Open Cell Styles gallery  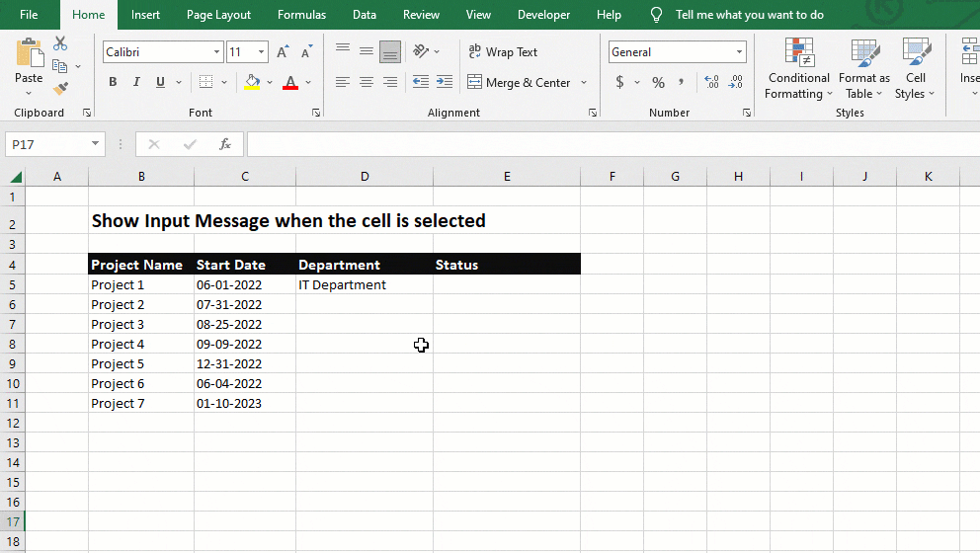point(915,69)
